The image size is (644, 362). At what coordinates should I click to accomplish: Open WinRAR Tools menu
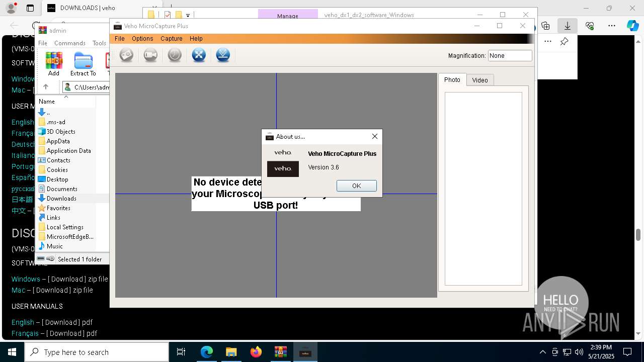point(99,43)
